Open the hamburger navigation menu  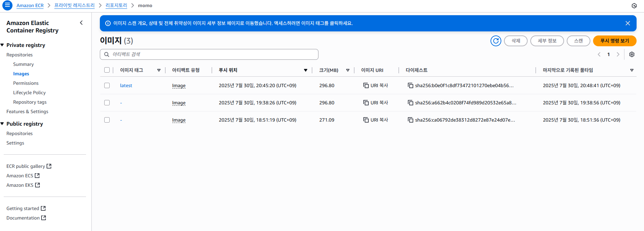pos(7,5)
